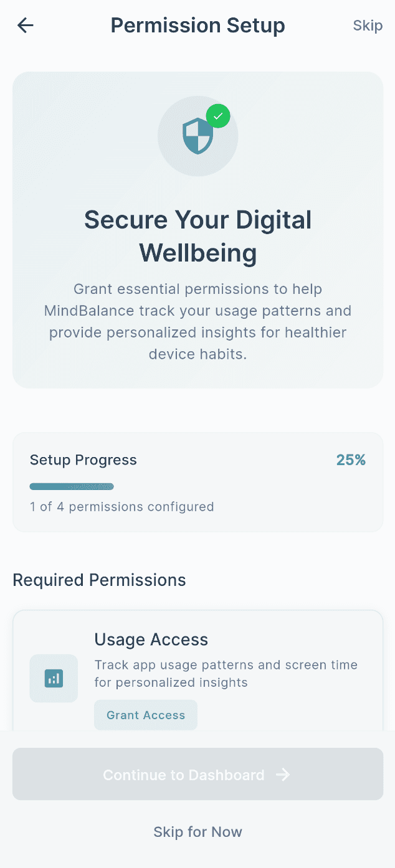395x868 pixels.
Task: Click the 1 of 4 permissions text
Action: pyautogui.click(x=121, y=506)
